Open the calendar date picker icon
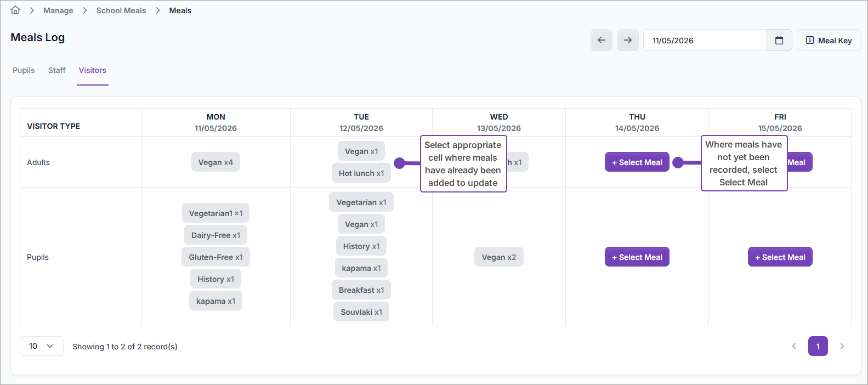Screen dimensions: 868x385 coord(779,40)
